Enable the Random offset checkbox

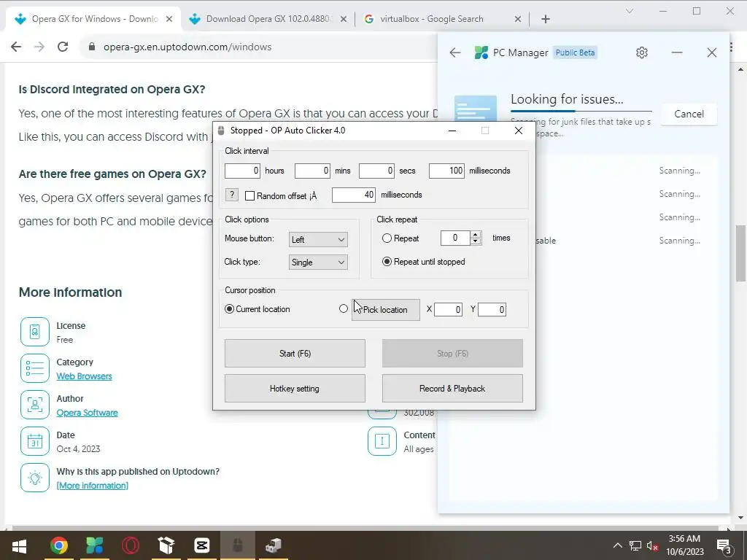pos(249,195)
